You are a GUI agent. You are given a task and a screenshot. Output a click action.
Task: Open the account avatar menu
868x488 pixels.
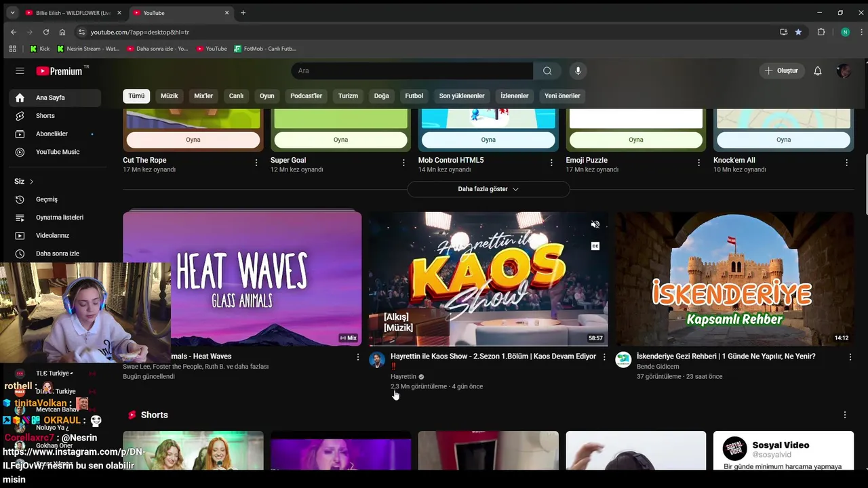(844, 70)
